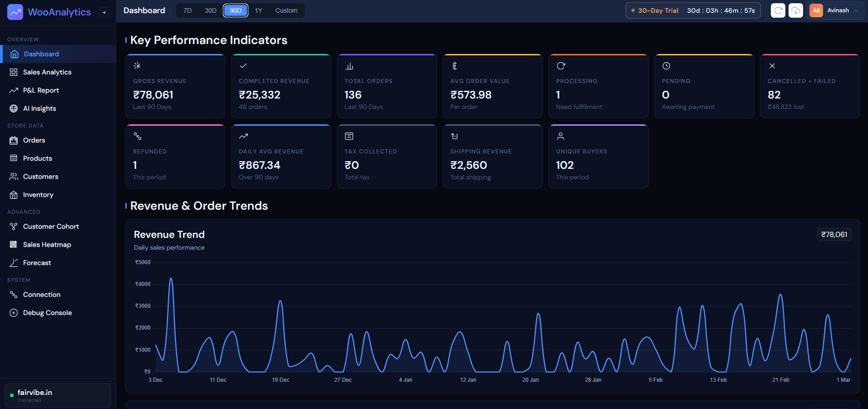Select the Forecast chart icon
868x409 pixels.
pos(14,262)
